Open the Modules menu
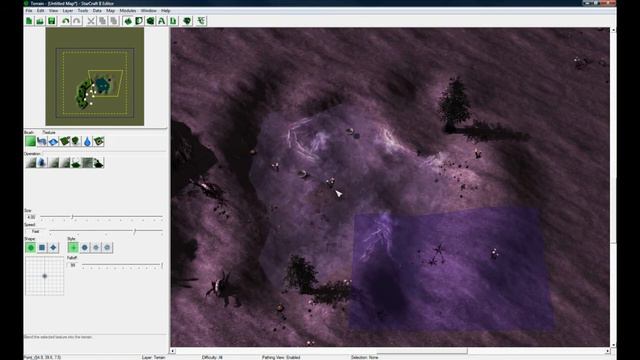The width and height of the screenshot is (640, 360). [128, 11]
